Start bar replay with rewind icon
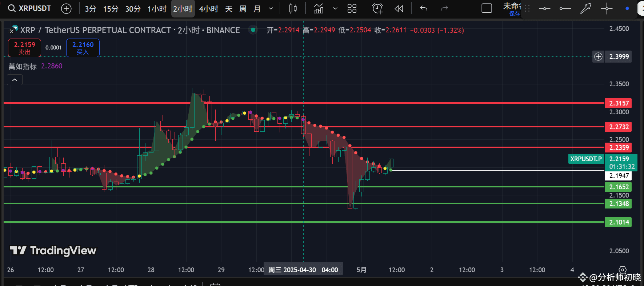The image size is (644, 286). (399, 8)
